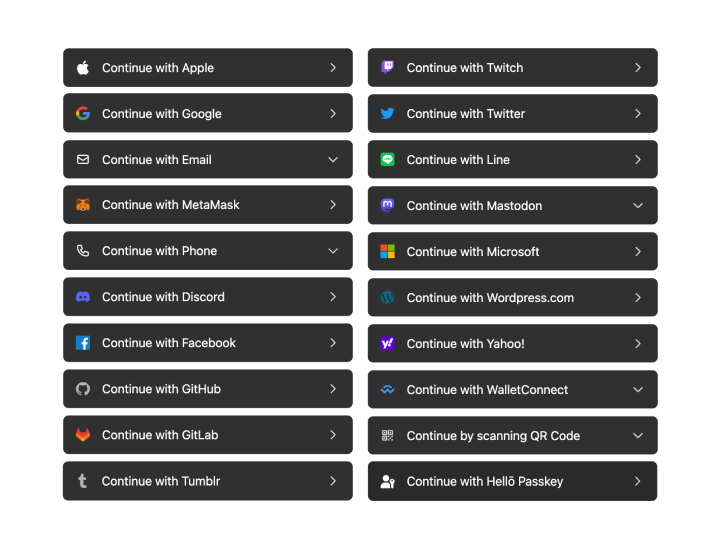
Task: Click the MetaMask fox icon
Action: [x=83, y=205]
